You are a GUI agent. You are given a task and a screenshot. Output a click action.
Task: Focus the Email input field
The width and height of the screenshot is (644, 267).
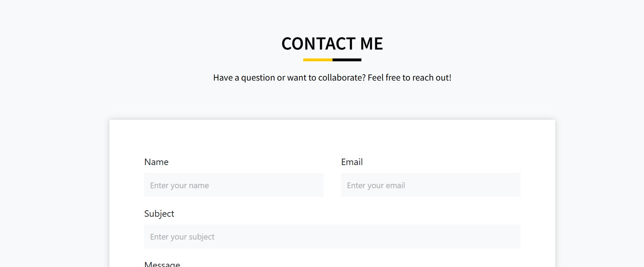(431, 185)
